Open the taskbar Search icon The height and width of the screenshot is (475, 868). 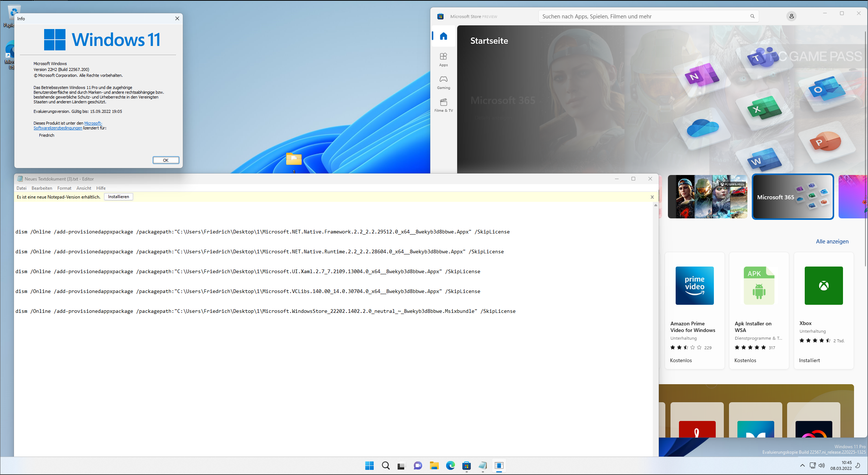coord(385,465)
